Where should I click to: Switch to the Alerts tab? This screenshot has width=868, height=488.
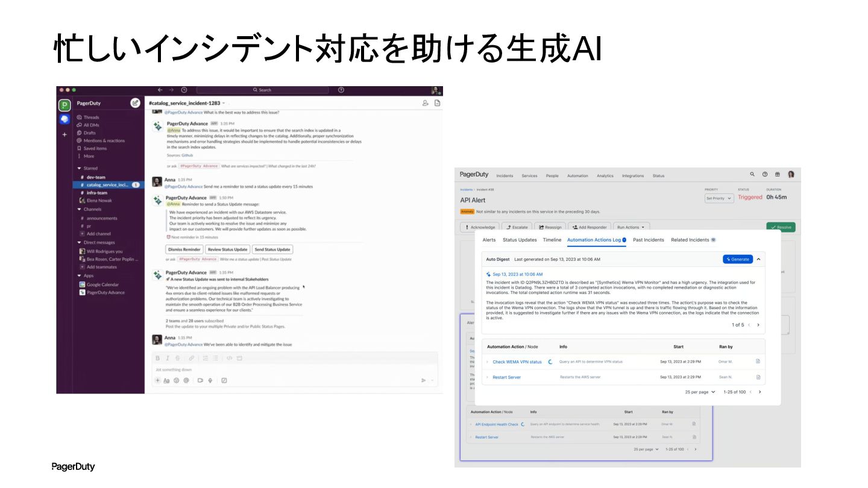click(489, 240)
